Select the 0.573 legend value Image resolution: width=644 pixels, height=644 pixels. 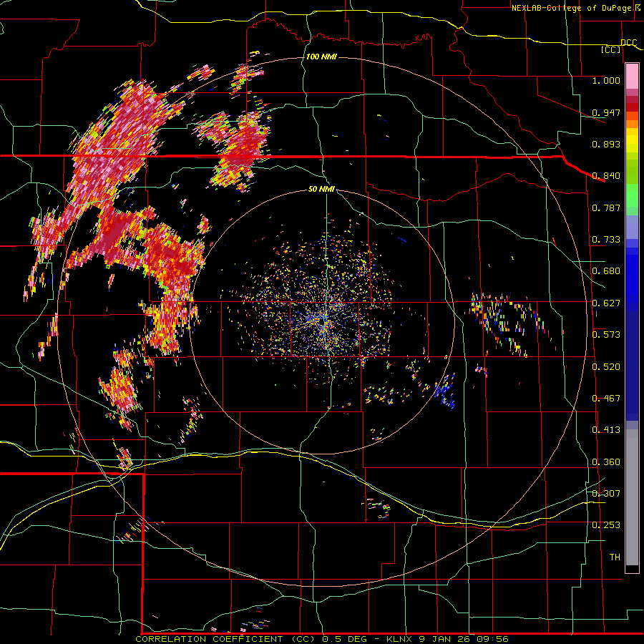coord(606,335)
